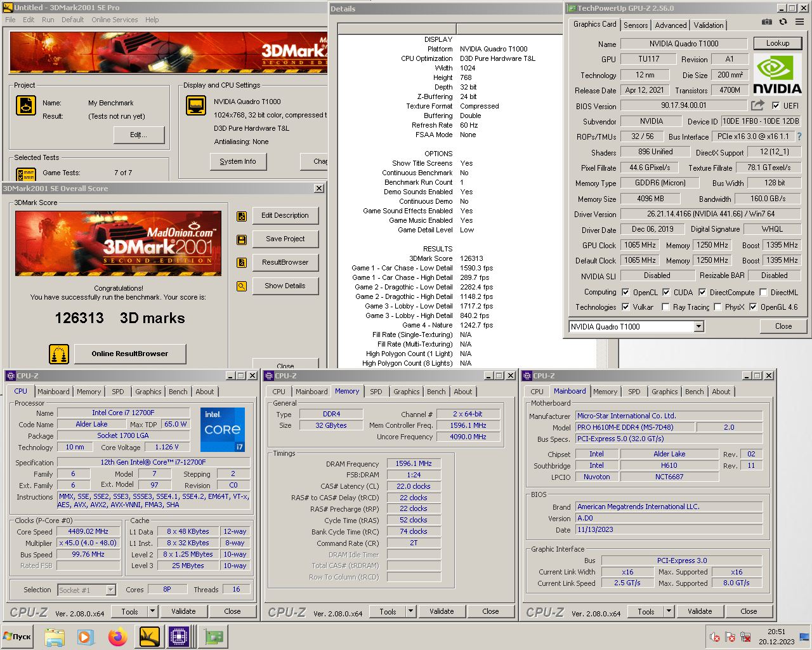Click the GPU-Z refresh icon

pos(783,22)
